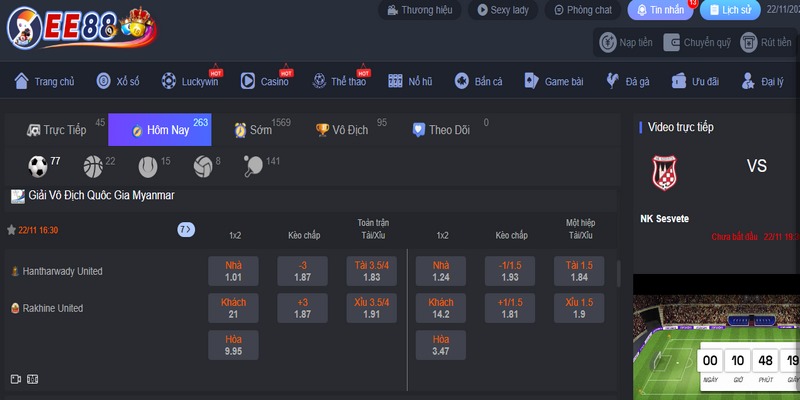800x400 pixels.
Task: Favorite the 22/11 16:30 match star
Action: [x=12, y=229]
